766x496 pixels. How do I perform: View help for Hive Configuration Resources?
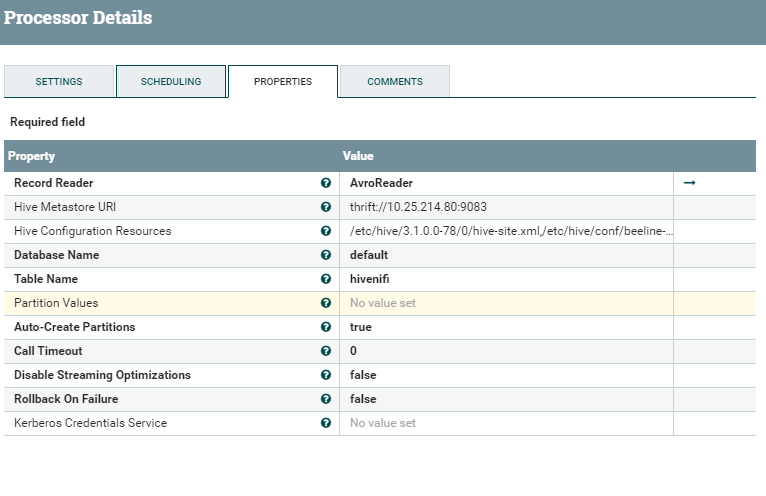326,231
